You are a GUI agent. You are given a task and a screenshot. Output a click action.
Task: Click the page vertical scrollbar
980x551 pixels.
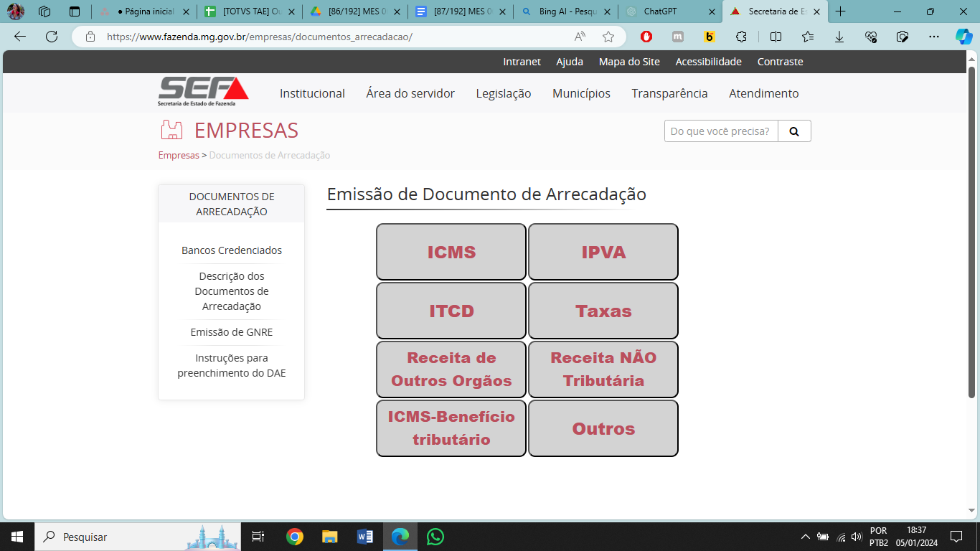(971, 230)
